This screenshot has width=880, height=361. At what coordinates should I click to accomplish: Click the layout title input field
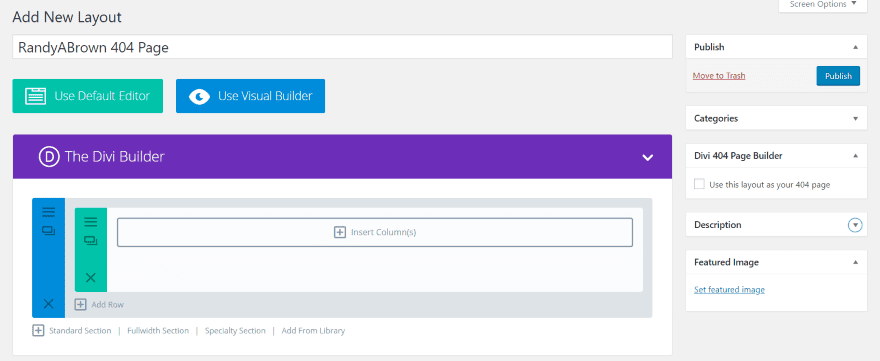click(x=342, y=47)
